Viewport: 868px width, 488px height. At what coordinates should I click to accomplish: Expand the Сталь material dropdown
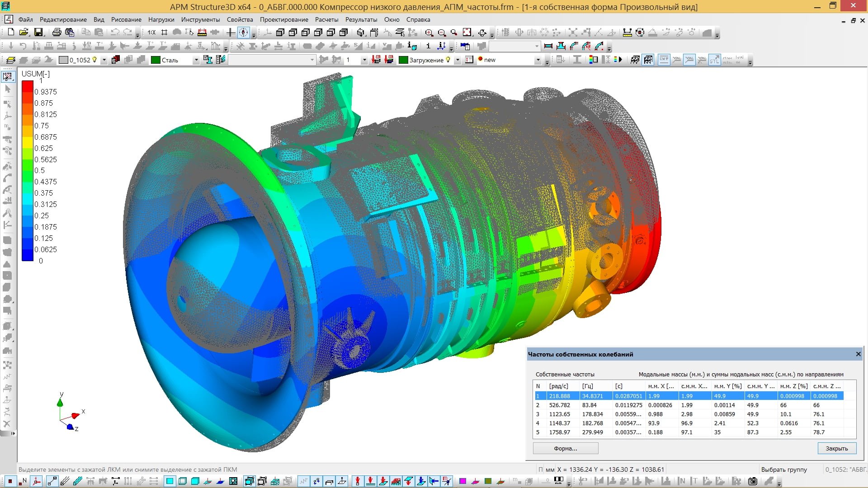point(196,60)
